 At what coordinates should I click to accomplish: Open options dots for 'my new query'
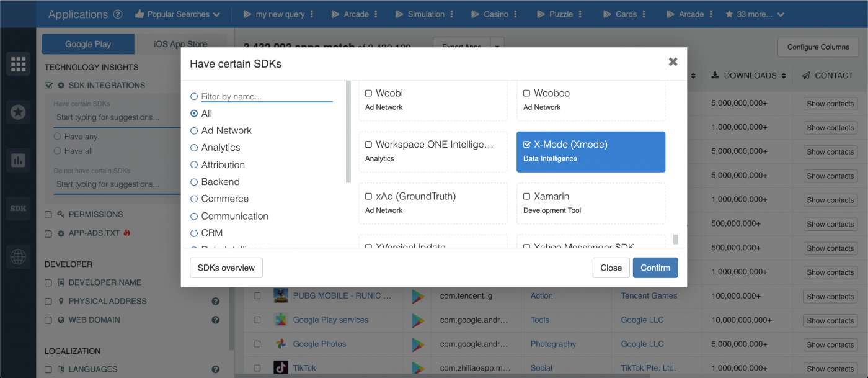[x=311, y=14]
